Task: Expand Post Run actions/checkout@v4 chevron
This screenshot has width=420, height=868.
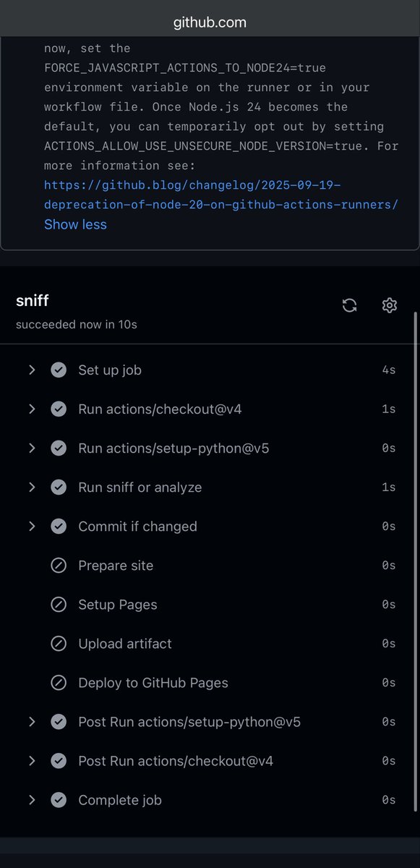Action: pyautogui.click(x=32, y=761)
